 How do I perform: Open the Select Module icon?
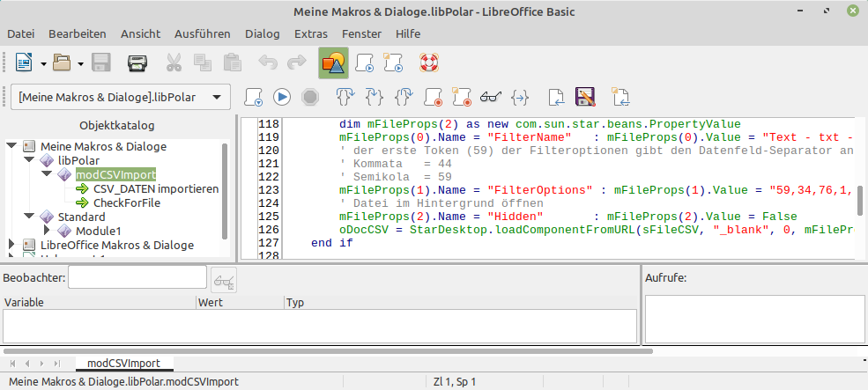tap(394, 63)
